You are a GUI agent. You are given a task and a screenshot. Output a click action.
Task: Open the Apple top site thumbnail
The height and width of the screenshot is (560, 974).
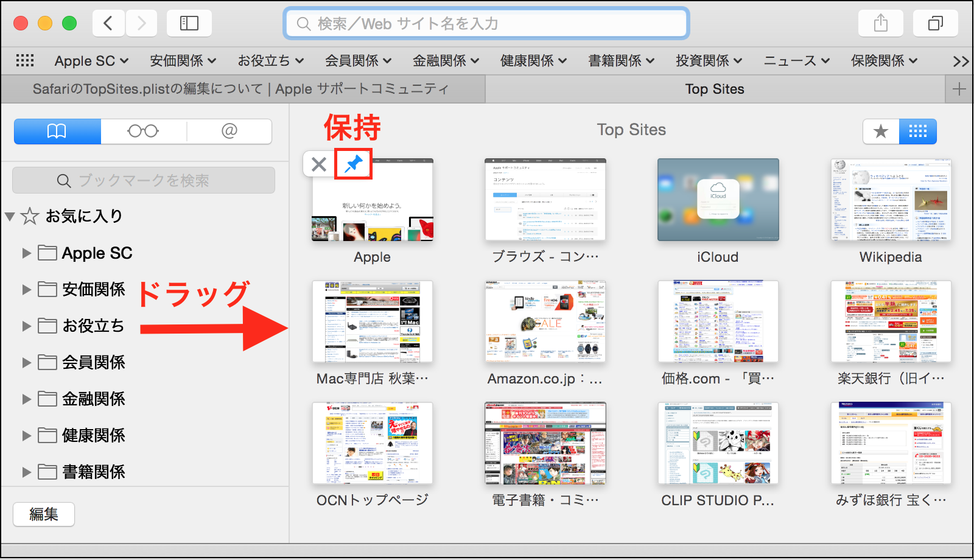tap(373, 200)
